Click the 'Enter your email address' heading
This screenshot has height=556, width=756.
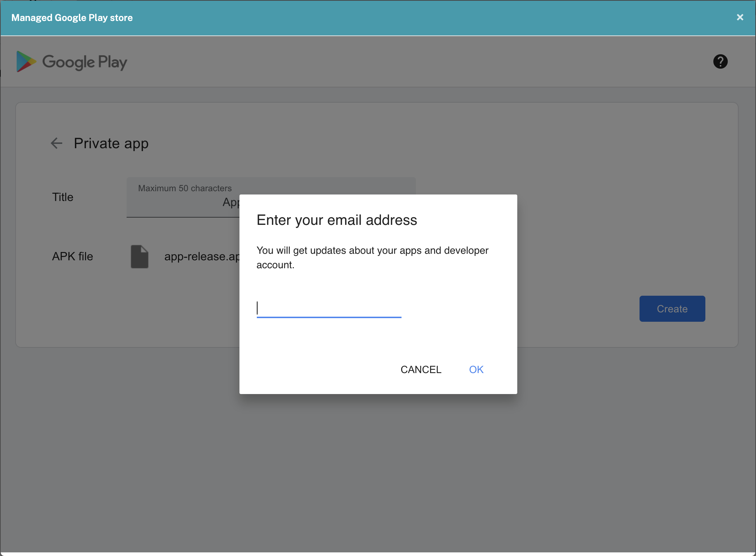pos(336,220)
